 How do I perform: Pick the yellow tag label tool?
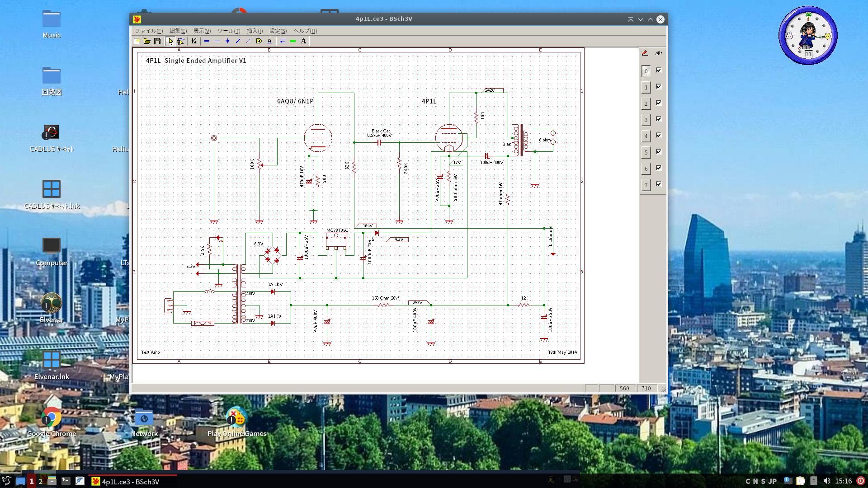259,41
